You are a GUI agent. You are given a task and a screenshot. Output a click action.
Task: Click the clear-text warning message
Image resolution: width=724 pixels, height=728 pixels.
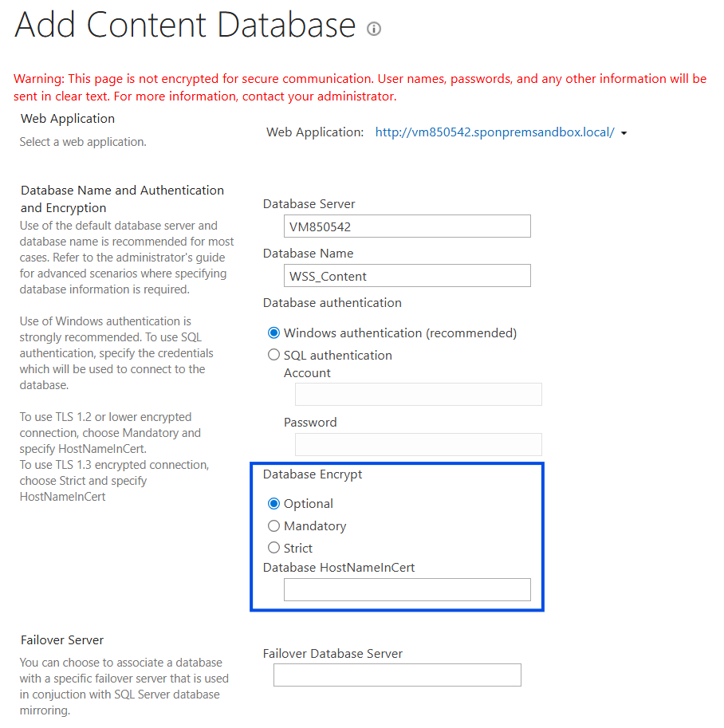359,87
